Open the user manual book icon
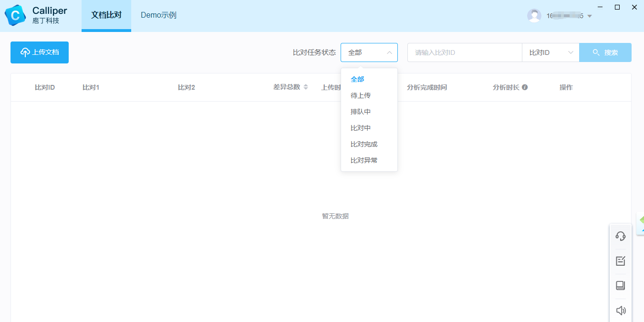The height and width of the screenshot is (322, 644). (x=621, y=285)
